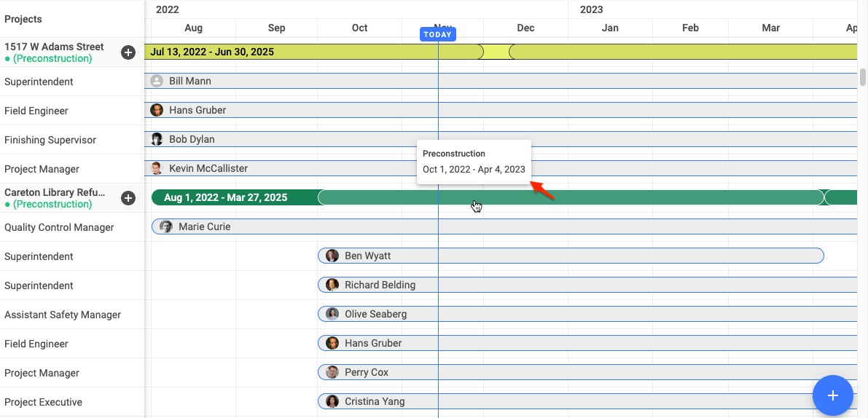This screenshot has width=868, height=418.
Task: Click Bob Dylan's avatar thumbnail
Action: [157, 139]
